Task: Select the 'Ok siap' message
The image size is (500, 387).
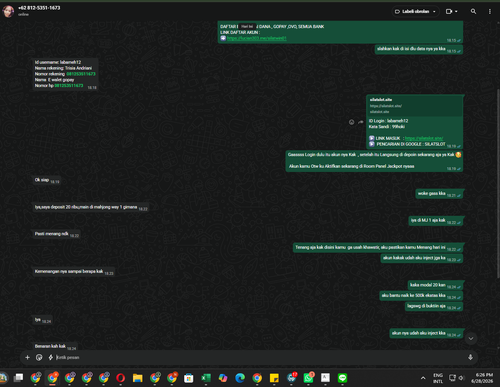Action: 46,180
